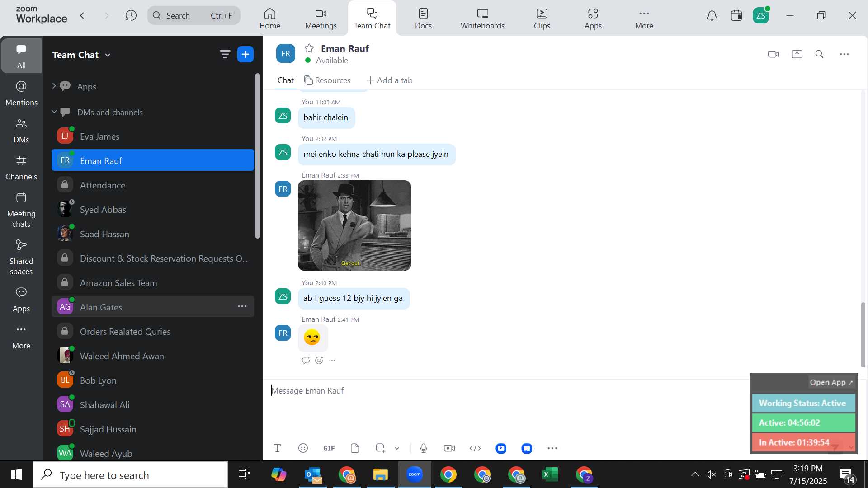
Task: Open the filter icon in Team Chat
Action: (x=225, y=55)
